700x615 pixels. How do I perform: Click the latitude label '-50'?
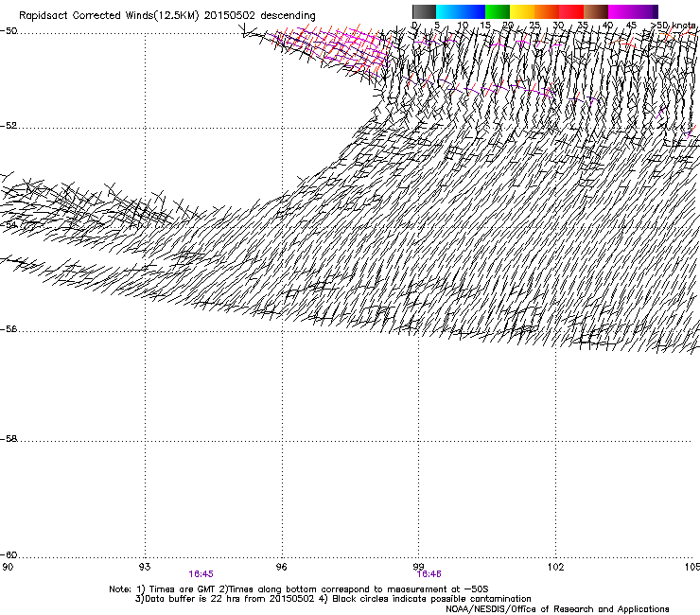click(9, 31)
